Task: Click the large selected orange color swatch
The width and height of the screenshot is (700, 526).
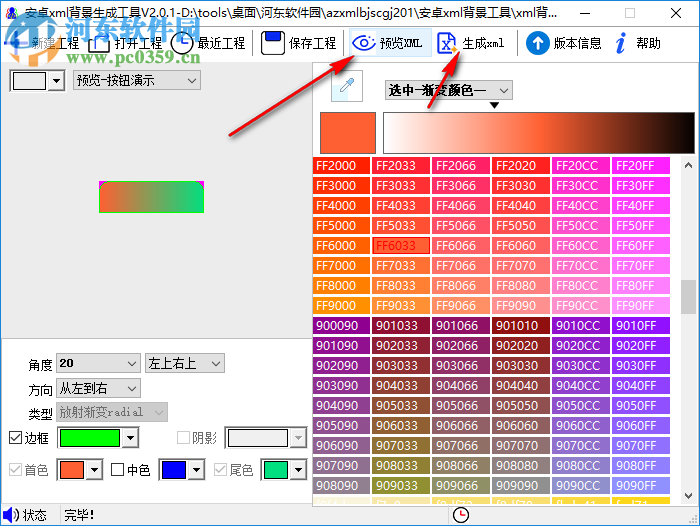Action: click(348, 133)
